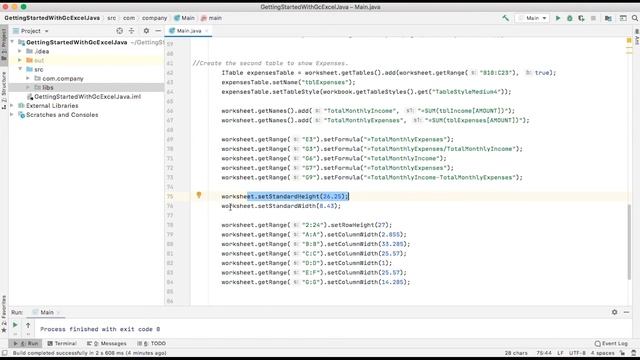Viewport: 640px width, 360px height.
Task: Click the yellow inspection indicator above scrollbar
Action: 629,41
